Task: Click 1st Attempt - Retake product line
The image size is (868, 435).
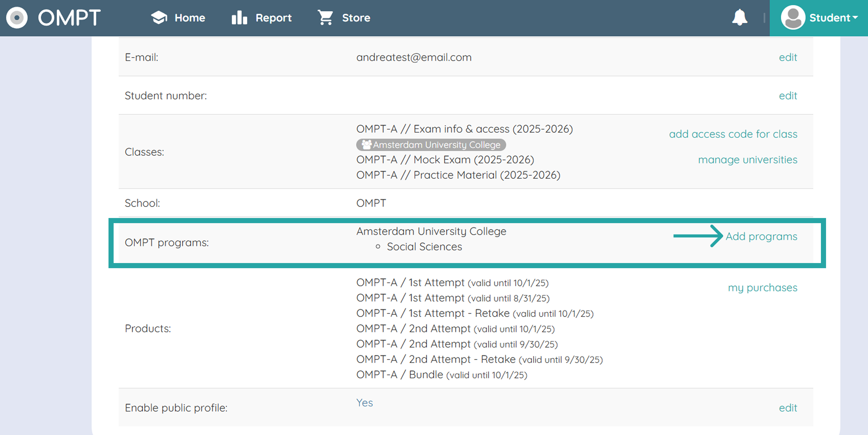Action: [x=475, y=313]
